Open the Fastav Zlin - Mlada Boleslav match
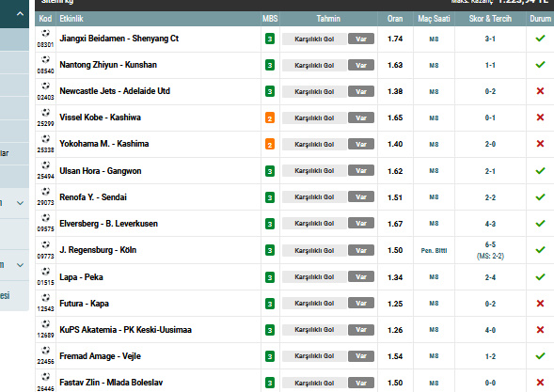The height and width of the screenshot is (392, 554). pos(111,383)
